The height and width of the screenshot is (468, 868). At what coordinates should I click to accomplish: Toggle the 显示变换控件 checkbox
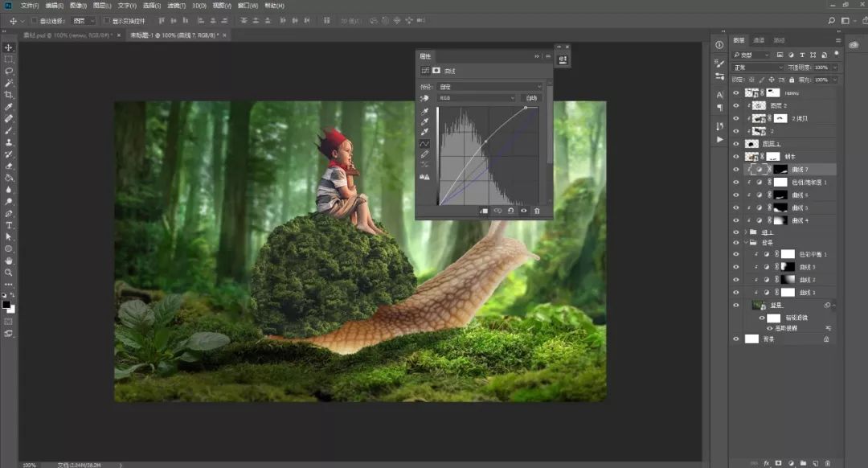[107, 20]
